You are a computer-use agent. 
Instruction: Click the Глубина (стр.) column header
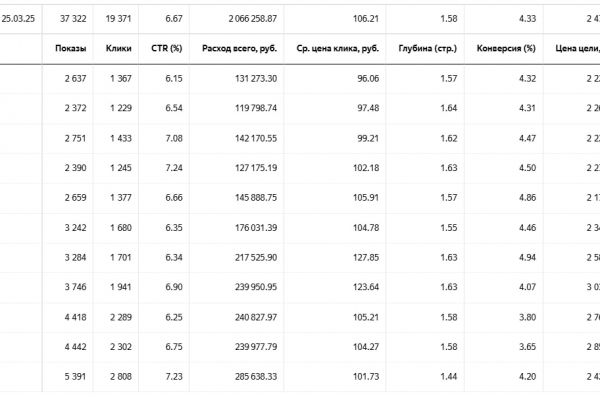pos(429,47)
